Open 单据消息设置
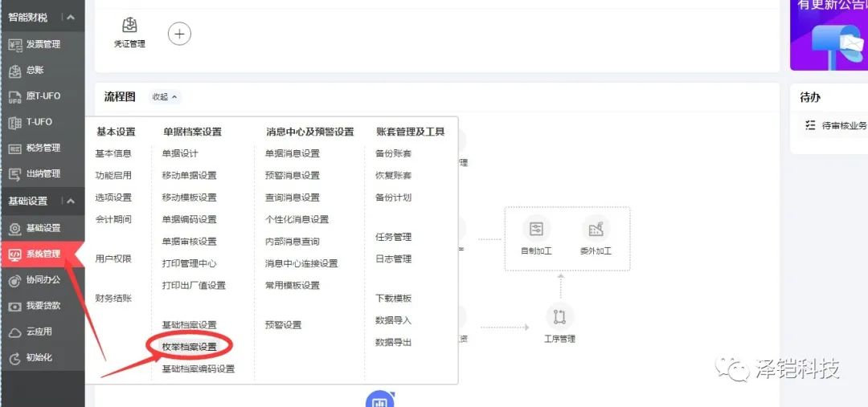This screenshot has width=868, height=407. coord(293,154)
